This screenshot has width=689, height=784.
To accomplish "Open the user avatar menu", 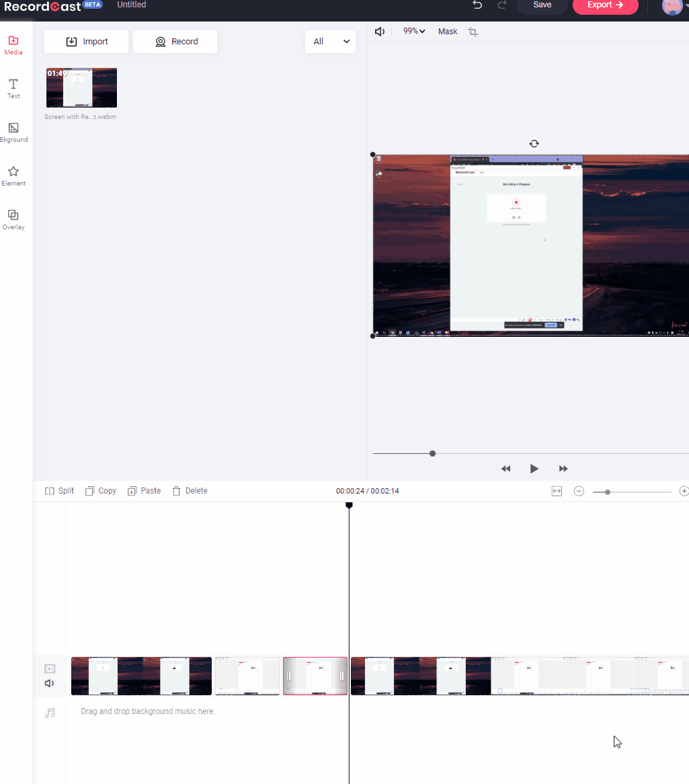I will pos(672,7).
